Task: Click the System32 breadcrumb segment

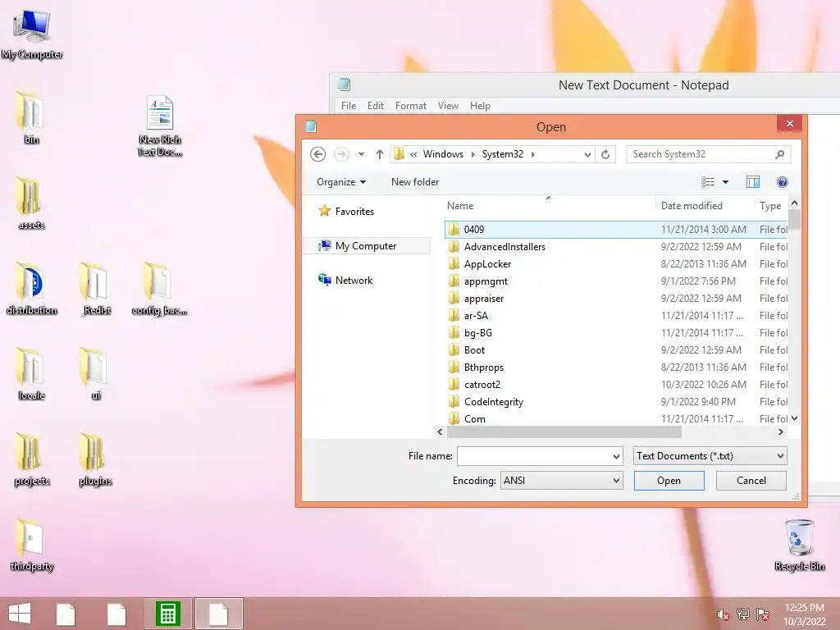Action: 503,154
